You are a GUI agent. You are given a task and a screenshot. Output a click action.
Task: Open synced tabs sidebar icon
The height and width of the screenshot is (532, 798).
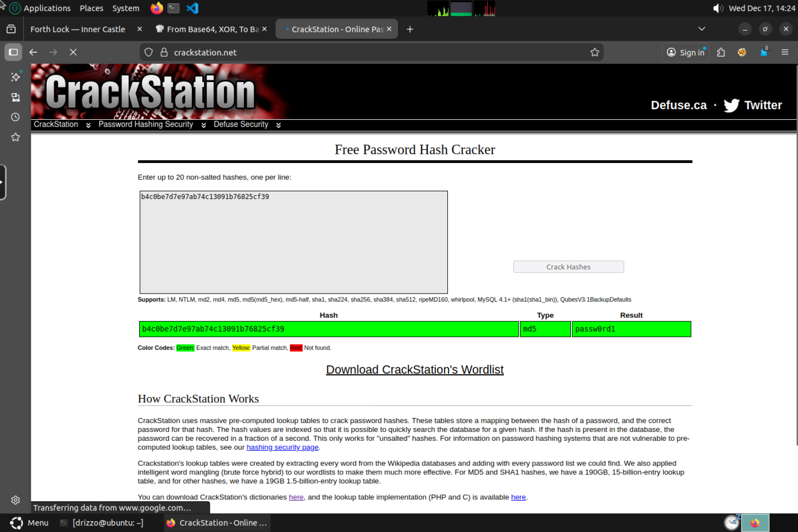[x=16, y=97]
